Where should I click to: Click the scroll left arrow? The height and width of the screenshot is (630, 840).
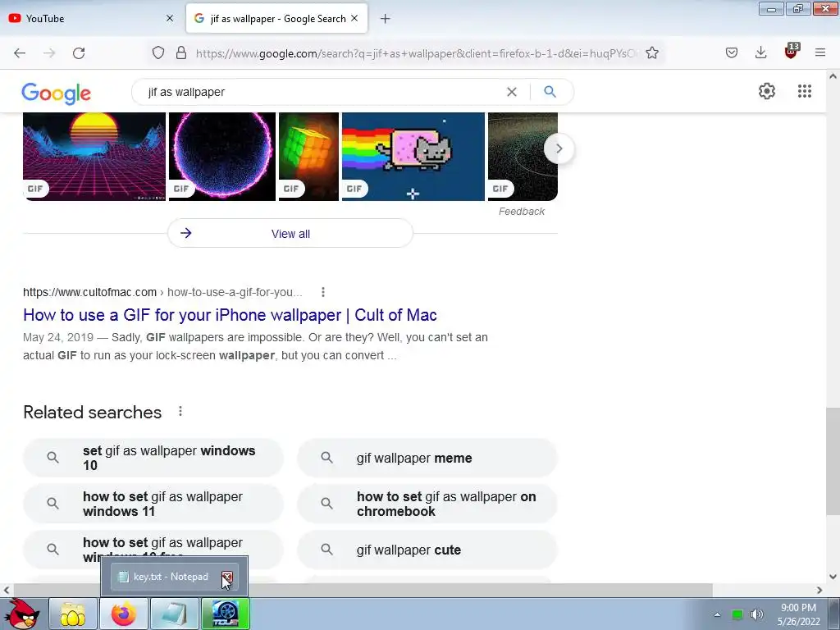[7, 590]
